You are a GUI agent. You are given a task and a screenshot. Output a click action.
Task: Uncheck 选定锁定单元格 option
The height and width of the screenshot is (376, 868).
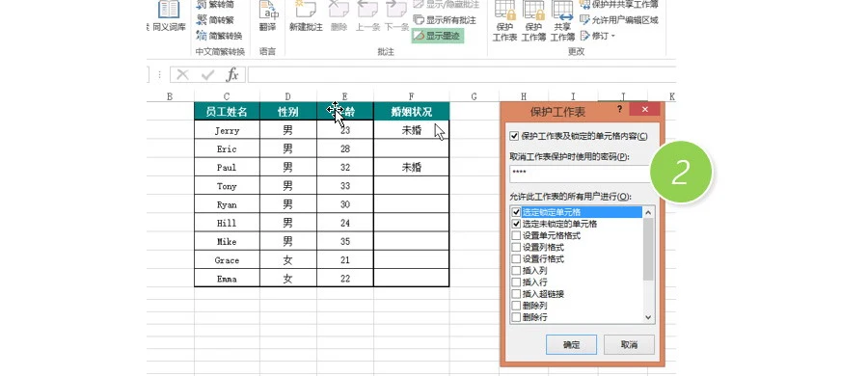pyautogui.click(x=516, y=212)
